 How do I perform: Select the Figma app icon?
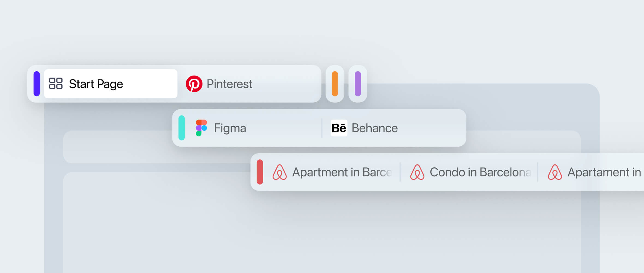pos(201,128)
